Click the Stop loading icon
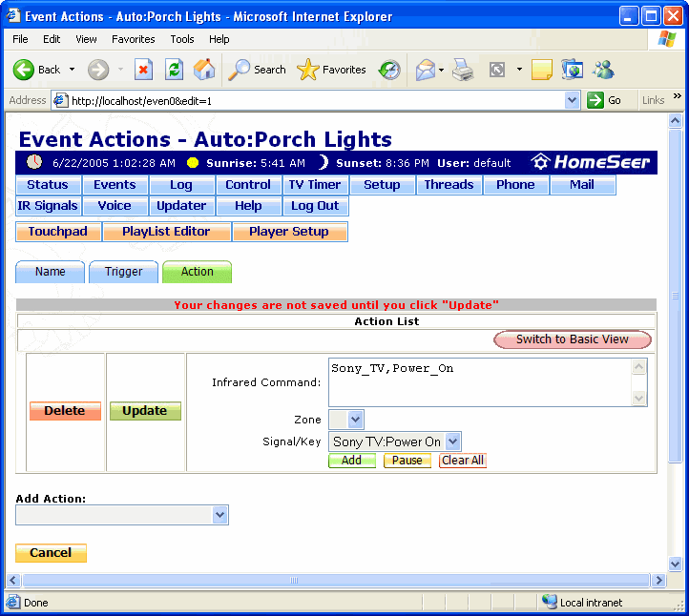Viewport: 689px width, 616px height. pos(143,70)
